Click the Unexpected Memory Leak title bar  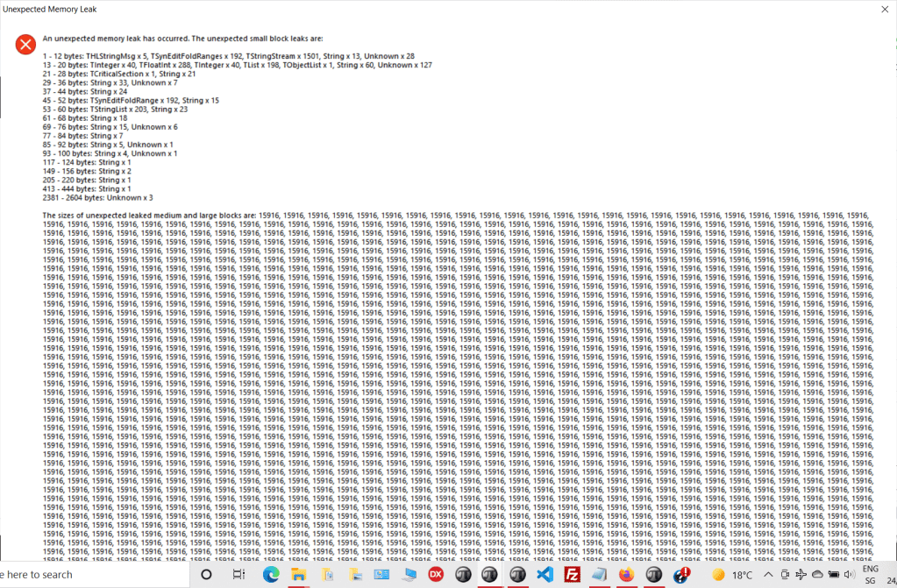coord(351,8)
